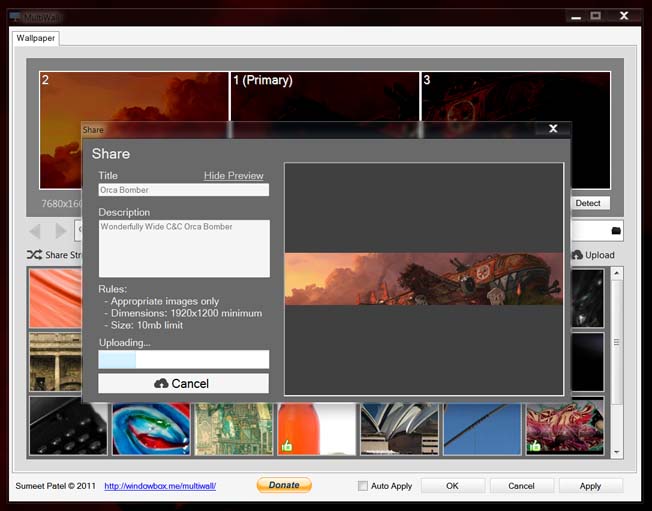The image size is (652, 511).
Task: Click the bottom Cancel button of main window
Action: (x=521, y=486)
